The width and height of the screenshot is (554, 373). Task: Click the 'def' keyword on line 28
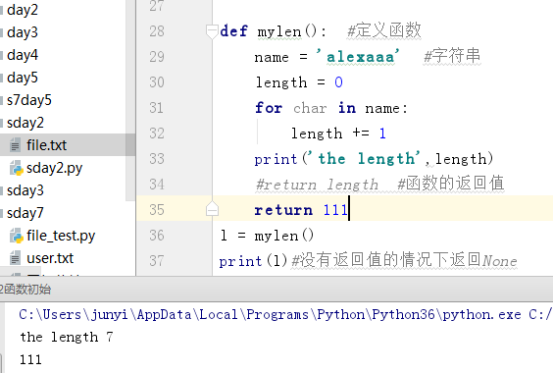click(x=234, y=31)
